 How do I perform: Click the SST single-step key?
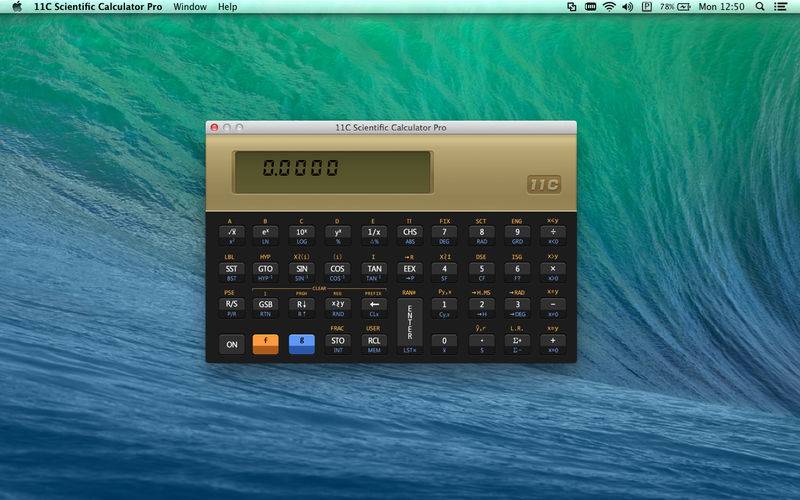pos(232,272)
